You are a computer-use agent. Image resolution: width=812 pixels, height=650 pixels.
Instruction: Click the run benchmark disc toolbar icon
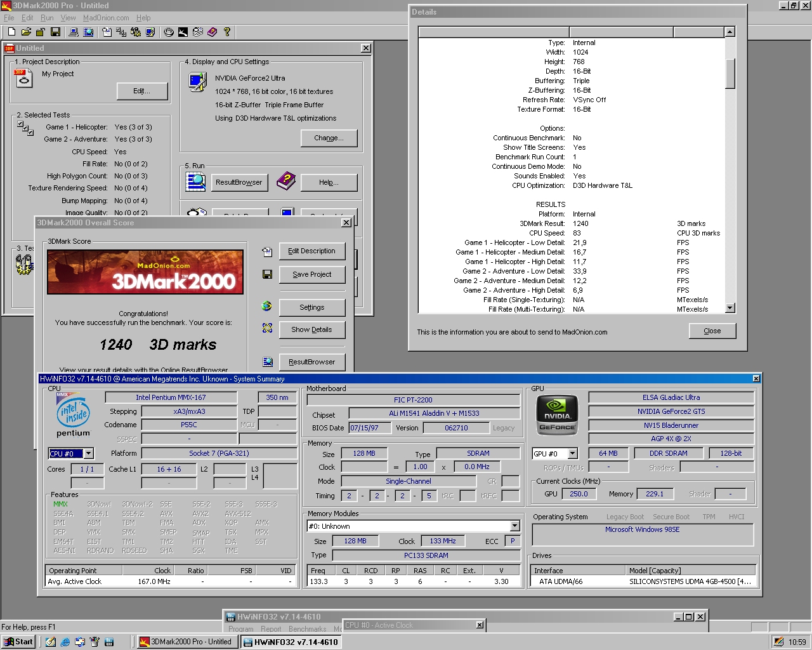point(169,32)
